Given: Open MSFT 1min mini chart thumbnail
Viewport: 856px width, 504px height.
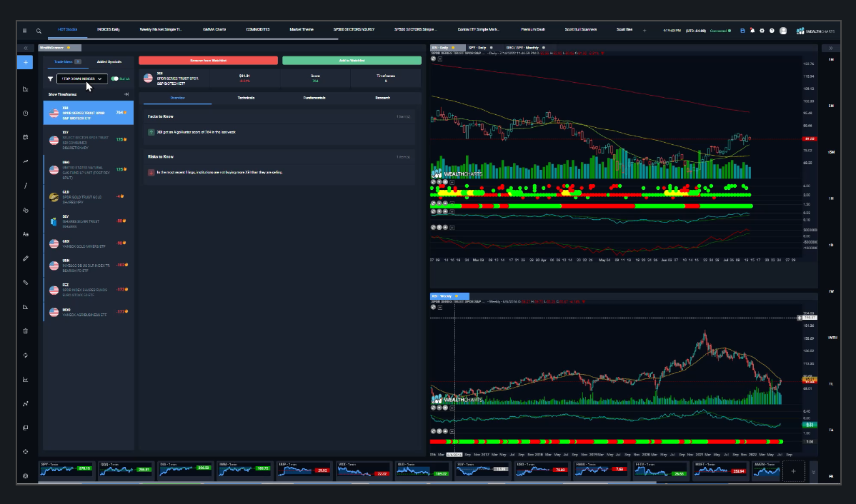Looking at the screenshot, I should coord(720,469).
